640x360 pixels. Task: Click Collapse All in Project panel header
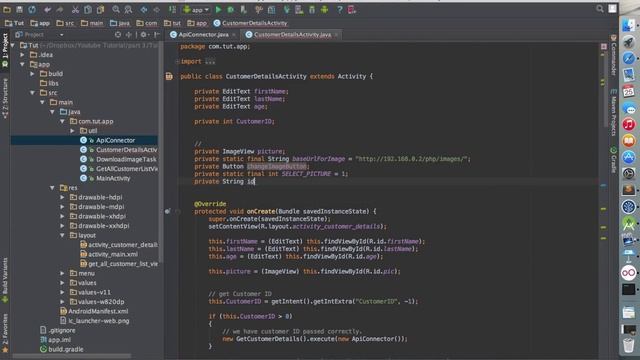tap(129, 35)
